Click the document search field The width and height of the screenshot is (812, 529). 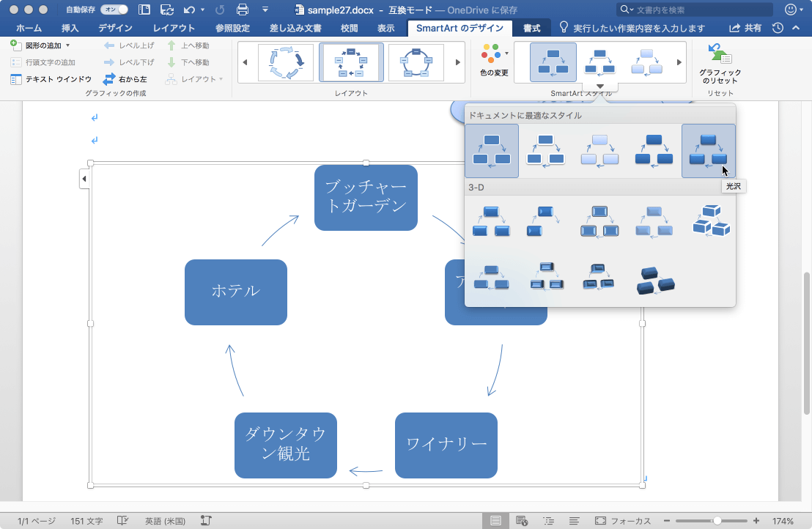coord(695,10)
